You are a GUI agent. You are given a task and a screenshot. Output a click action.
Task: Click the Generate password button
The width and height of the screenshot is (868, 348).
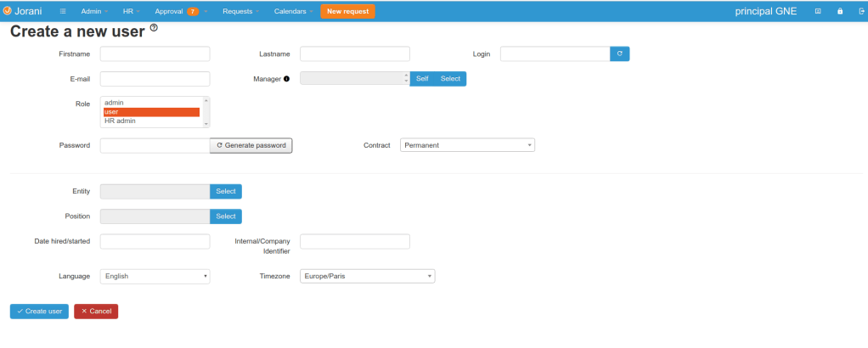pyautogui.click(x=251, y=145)
